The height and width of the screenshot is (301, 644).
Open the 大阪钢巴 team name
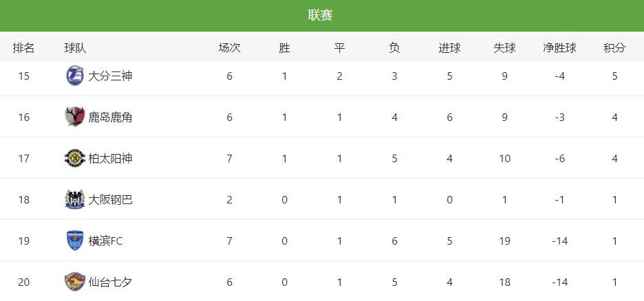110,199
